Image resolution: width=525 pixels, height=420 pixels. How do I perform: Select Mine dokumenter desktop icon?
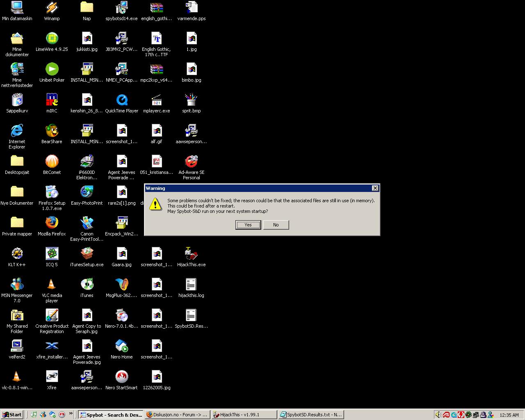click(17, 44)
